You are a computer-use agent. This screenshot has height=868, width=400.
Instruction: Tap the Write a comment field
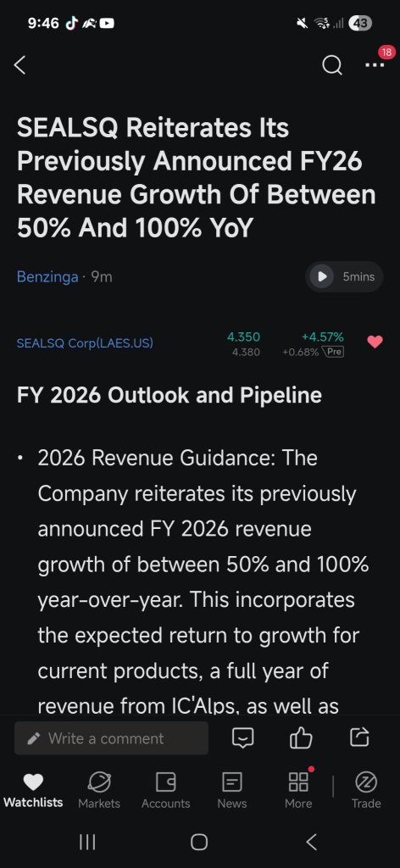(111, 738)
